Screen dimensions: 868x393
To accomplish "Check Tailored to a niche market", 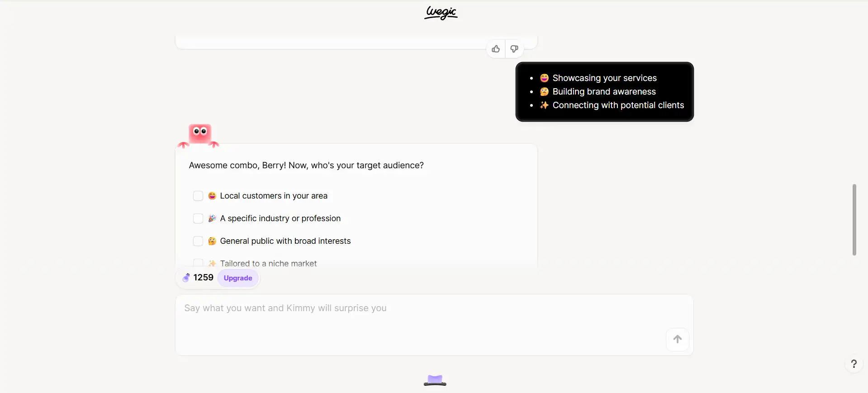I will coord(198,263).
